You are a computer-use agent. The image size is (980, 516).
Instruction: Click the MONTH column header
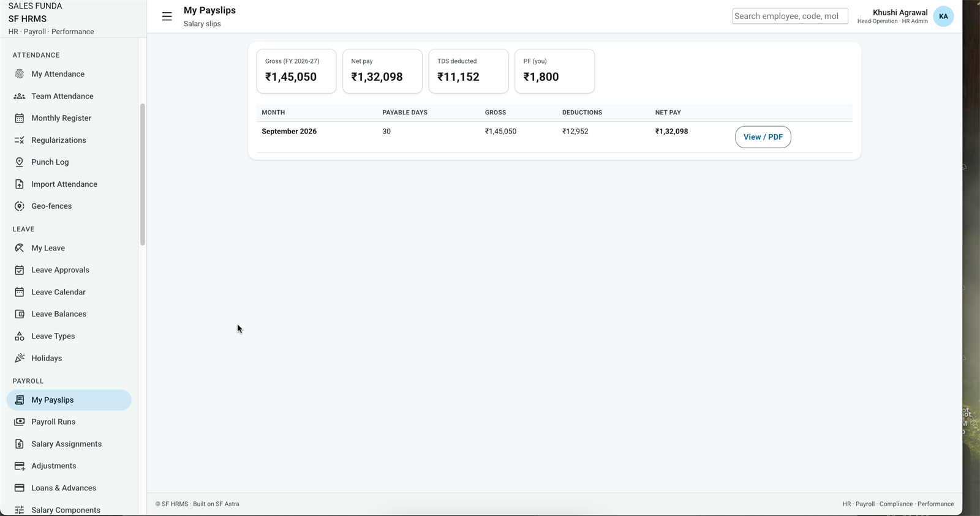click(273, 113)
